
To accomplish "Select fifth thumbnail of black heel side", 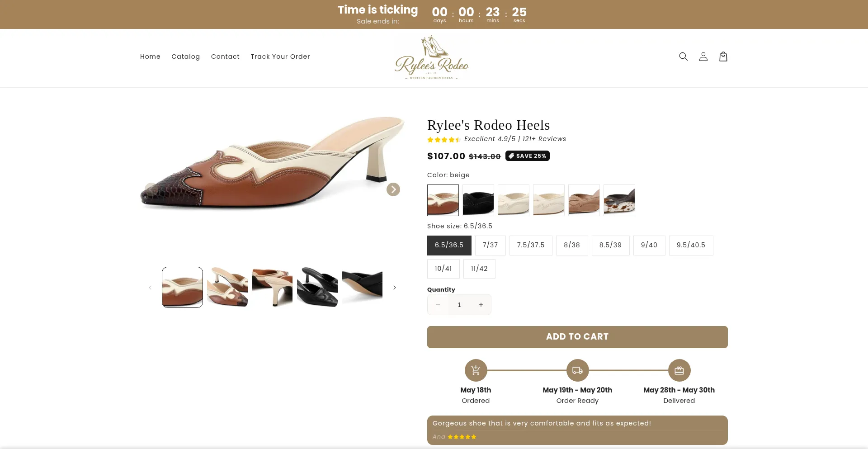I will pyautogui.click(x=362, y=287).
